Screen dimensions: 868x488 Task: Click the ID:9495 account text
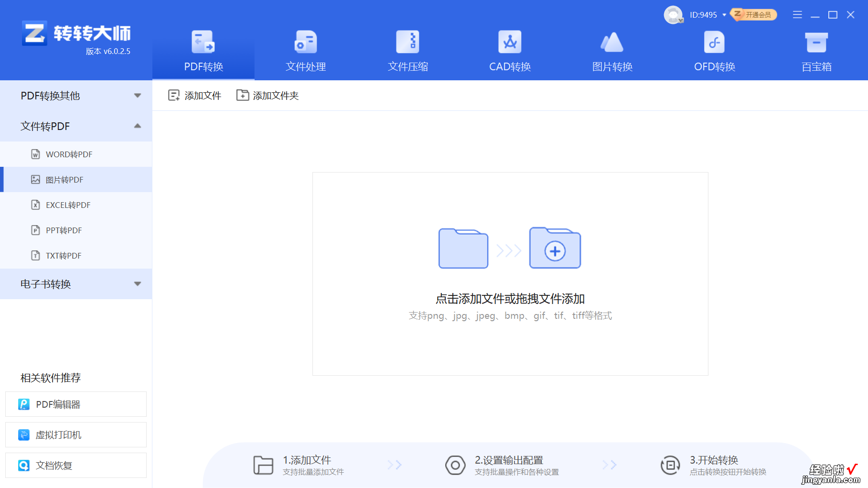[703, 15]
